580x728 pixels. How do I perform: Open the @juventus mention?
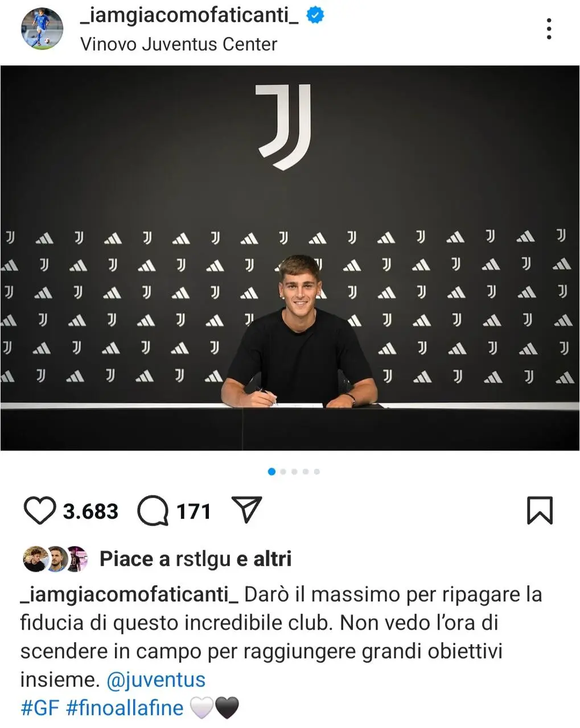click(156, 680)
